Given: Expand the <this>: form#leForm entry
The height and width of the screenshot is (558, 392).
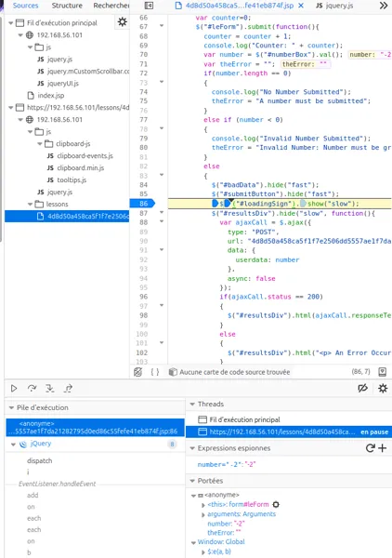Looking at the screenshot, I should pyautogui.click(x=203, y=505).
